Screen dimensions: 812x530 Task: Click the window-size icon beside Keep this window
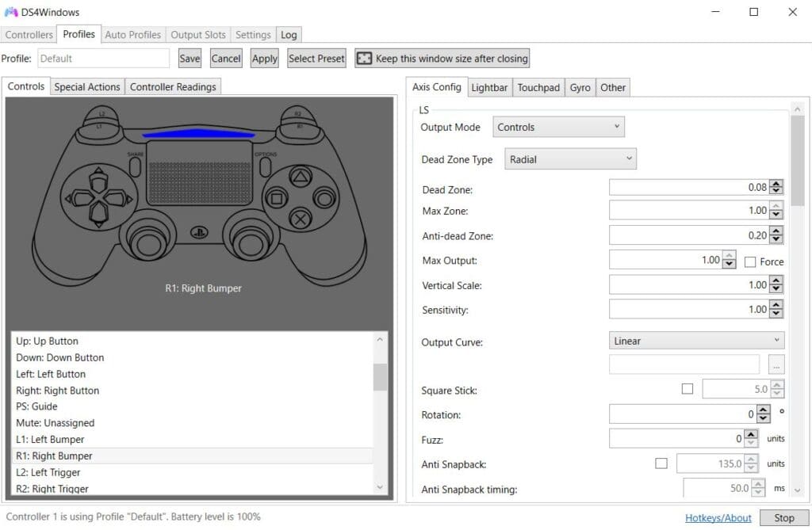click(x=364, y=59)
